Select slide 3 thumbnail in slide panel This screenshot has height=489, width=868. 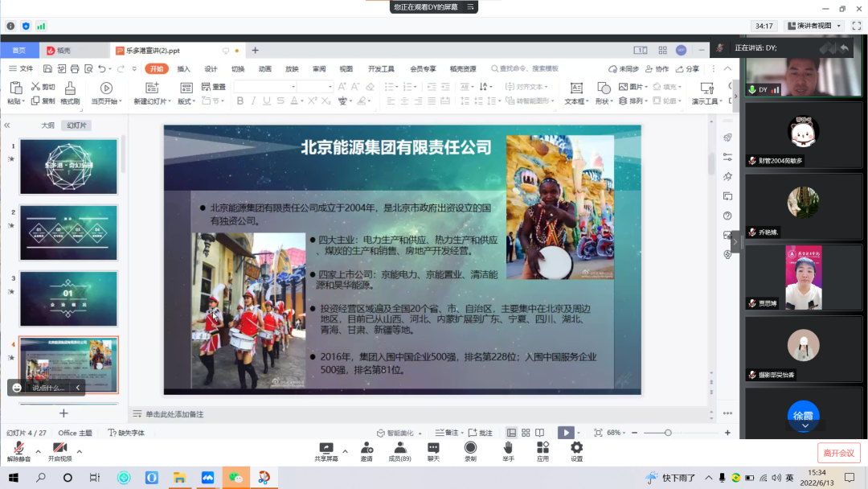pos(68,298)
